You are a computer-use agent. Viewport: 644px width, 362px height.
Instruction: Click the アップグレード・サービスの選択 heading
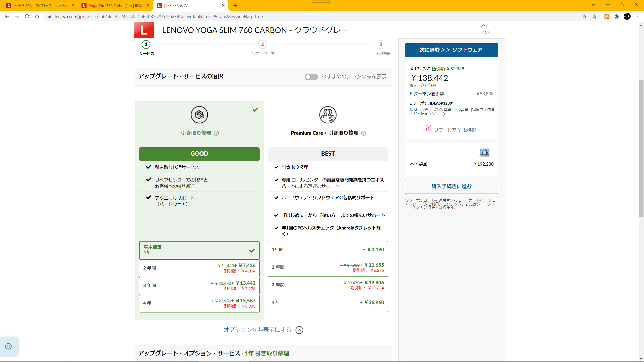pos(181,76)
